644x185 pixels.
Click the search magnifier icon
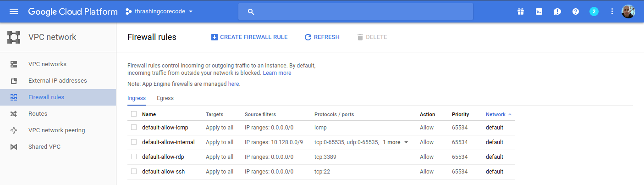[x=251, y=12]
